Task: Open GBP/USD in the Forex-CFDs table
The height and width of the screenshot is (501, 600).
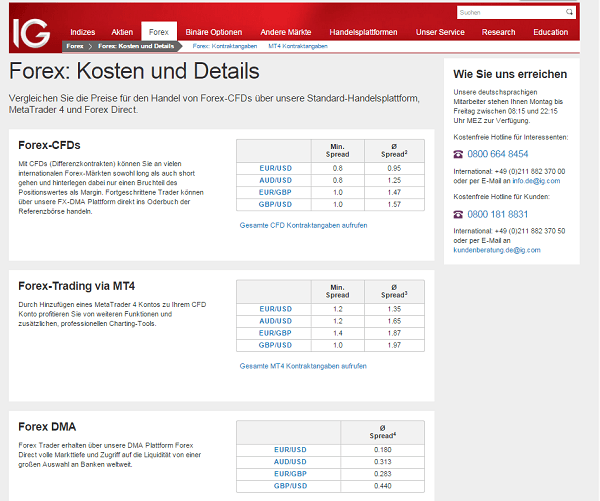Action: (275, 204)
